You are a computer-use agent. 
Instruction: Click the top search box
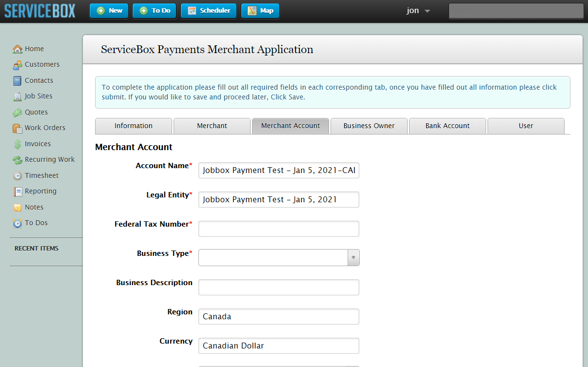click(x=516, y=11)
